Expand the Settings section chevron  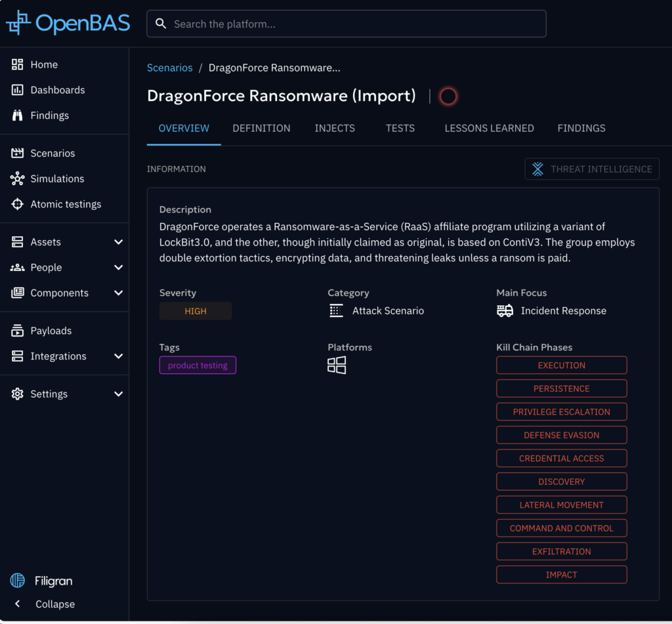point(118,394)
